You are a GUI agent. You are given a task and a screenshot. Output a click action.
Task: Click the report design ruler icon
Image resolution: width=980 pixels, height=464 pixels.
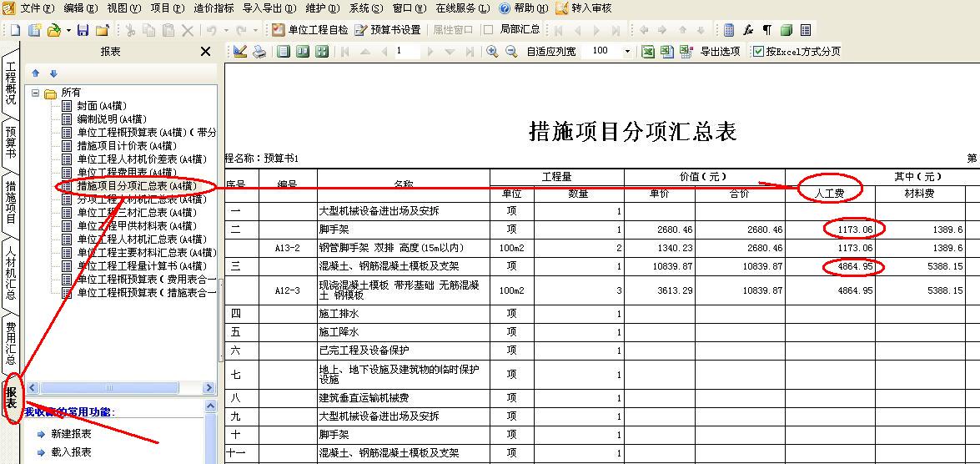[x=241, y=52]
